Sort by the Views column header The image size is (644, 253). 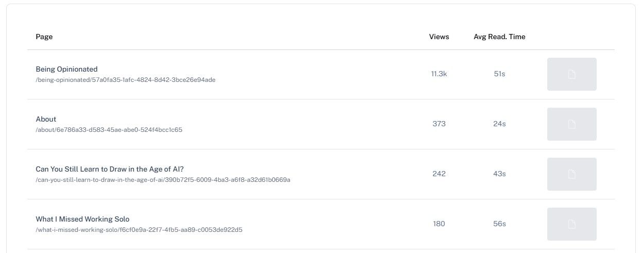pos(439,37)
